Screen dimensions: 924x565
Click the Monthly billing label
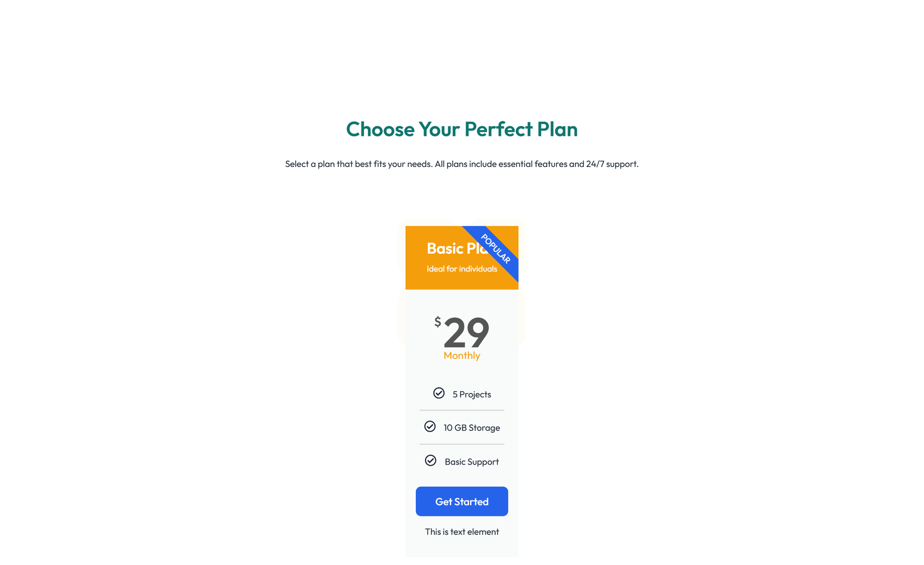click(461, 355)
